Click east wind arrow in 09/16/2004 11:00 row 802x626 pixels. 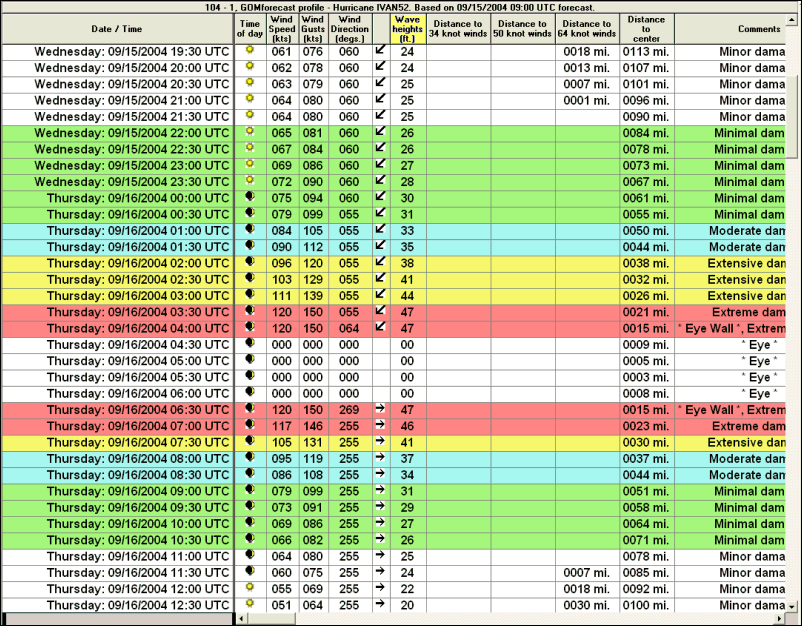[380, 556]
